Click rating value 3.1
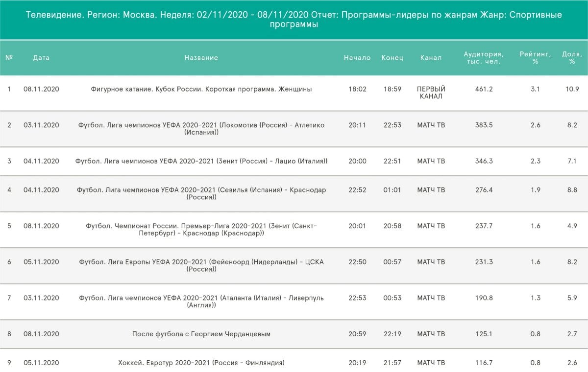The height and width of the screenshot is (372, 588). pyautogui.click(x=536, y=89)
